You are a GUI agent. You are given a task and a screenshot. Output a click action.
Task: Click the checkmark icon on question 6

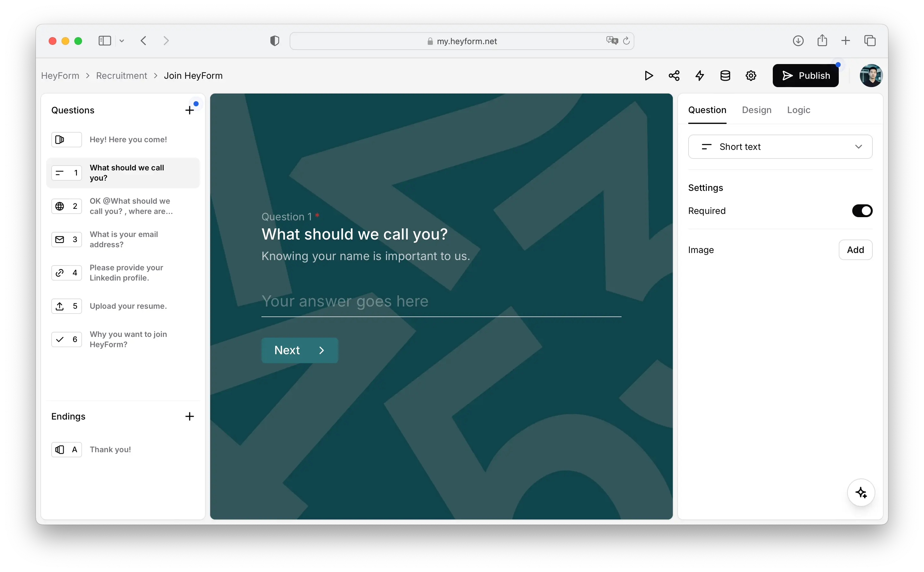[x=60, y=339]
